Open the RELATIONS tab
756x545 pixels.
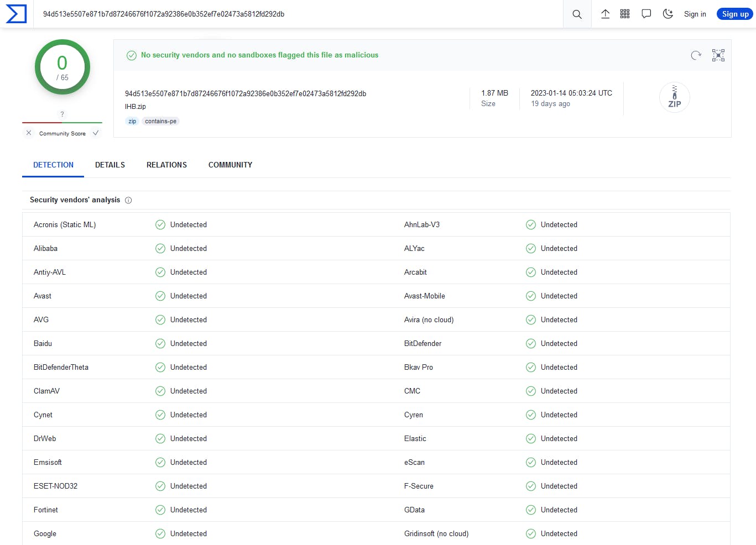coord(166,165)
